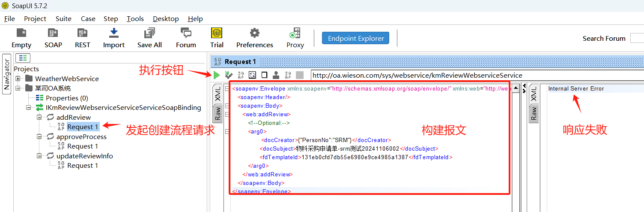
Task: Click the Search Forum input box
Action: (x=637, y=38)
